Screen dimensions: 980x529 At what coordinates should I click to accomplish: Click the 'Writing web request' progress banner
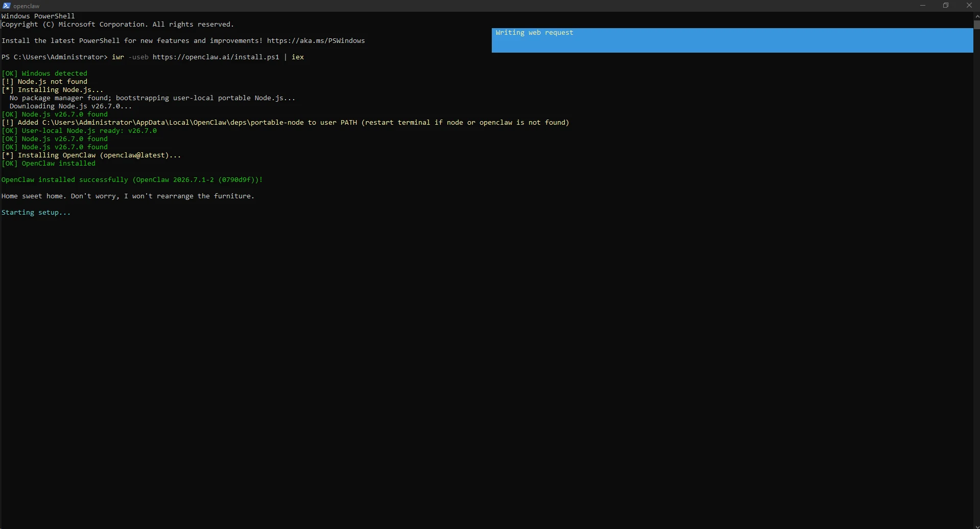pos(732,40)
